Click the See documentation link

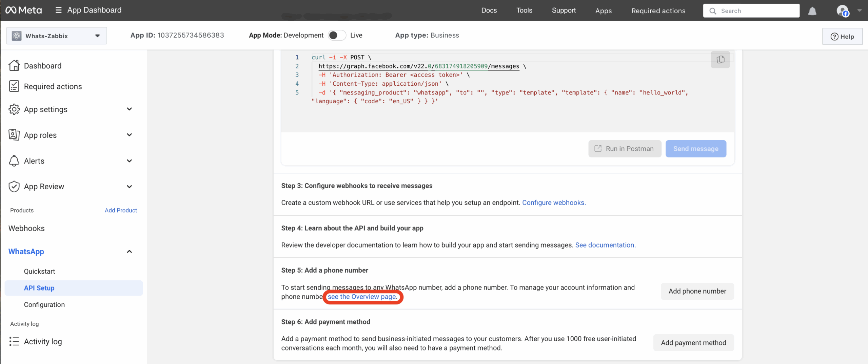tap(605, 245)
